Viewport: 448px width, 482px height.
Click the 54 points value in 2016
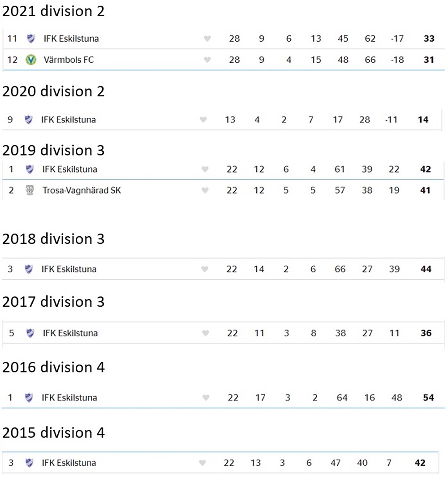(x=428, y=397)
